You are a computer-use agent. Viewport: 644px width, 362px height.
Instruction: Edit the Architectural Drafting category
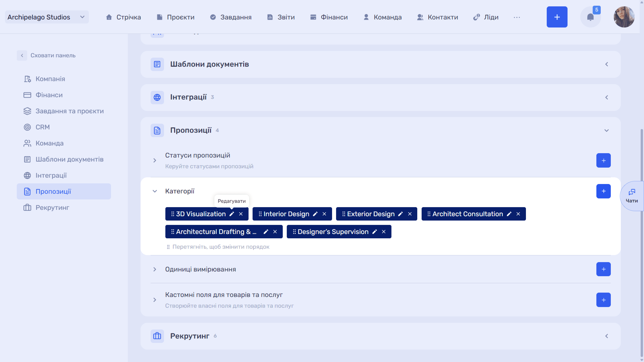tap(266, 232)
